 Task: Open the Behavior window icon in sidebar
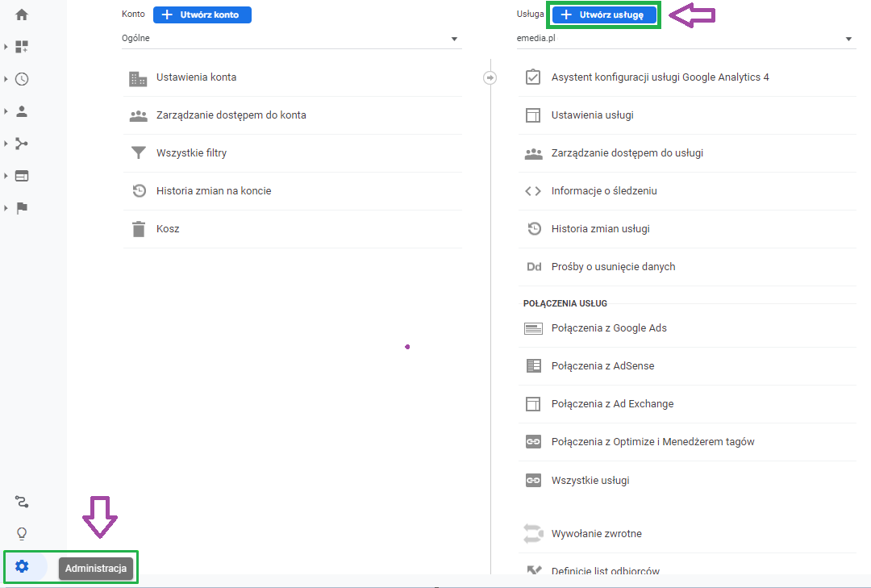tap(22, 176)
